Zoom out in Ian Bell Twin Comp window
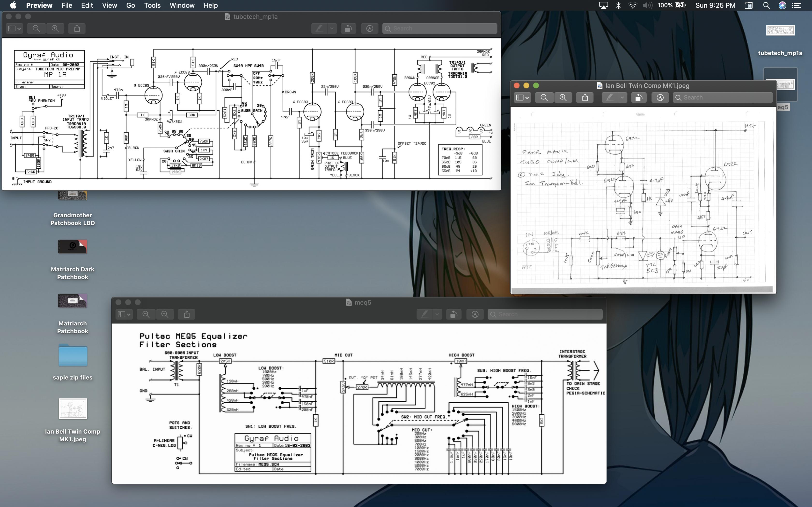 point(544,98)
